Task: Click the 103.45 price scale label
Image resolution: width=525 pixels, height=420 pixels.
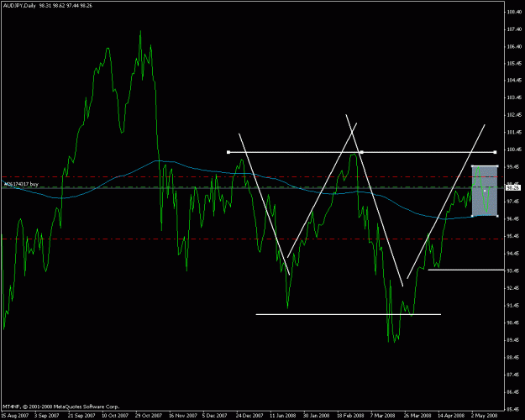Action: [514, 97]
